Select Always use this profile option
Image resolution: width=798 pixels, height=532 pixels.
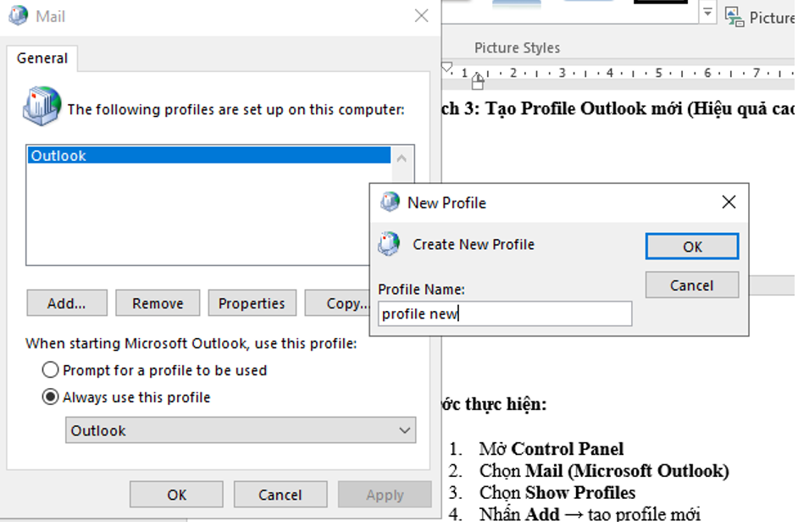coord(126,397)
